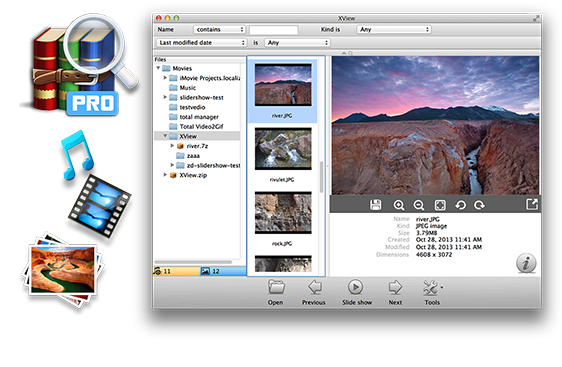Start the Slide show
The image size is (562, 367).
357,292
